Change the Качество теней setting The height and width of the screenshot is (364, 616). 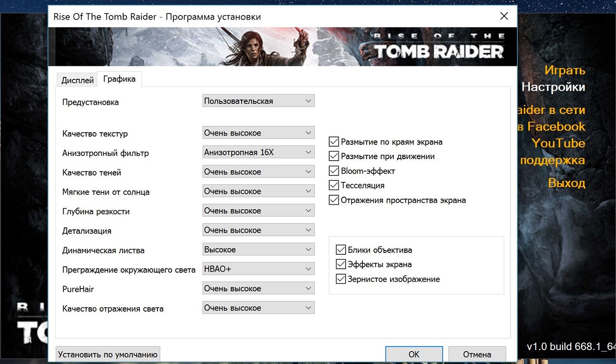tap(258, 172)
